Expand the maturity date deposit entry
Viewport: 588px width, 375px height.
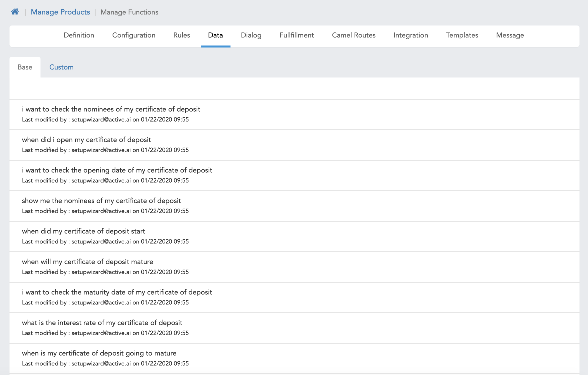117,292
